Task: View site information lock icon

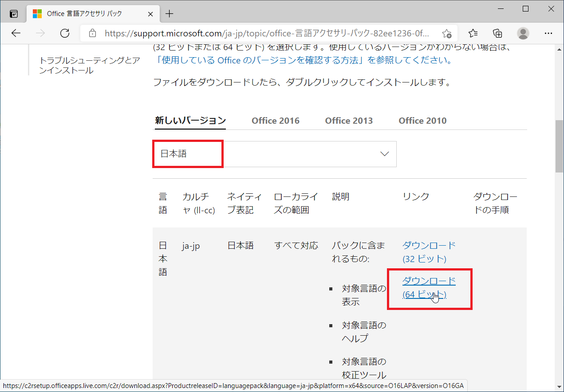Action: tap(92, 33)
